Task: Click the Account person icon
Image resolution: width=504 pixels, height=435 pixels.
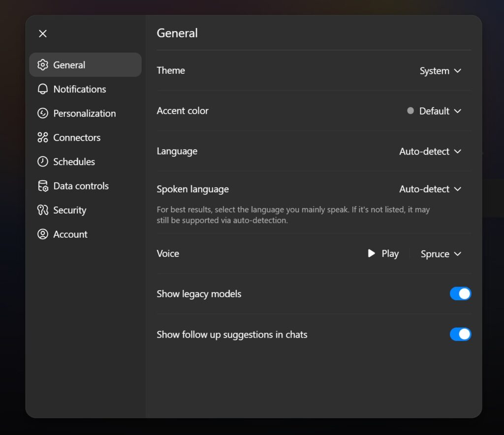Action: pos(43,234)
